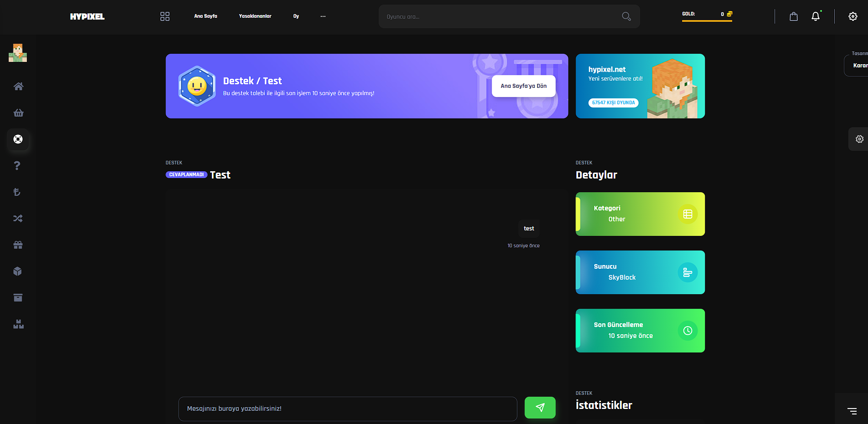Viewport: 868px width, 424px height.
Task: Open the help question mark icon
Action: click(x=17, y=166)
